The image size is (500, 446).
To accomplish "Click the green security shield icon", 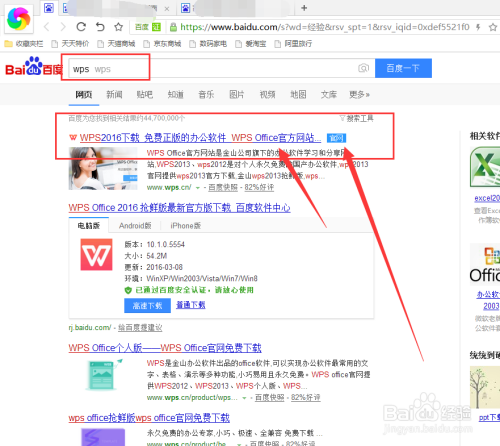I will click(128, 290).
